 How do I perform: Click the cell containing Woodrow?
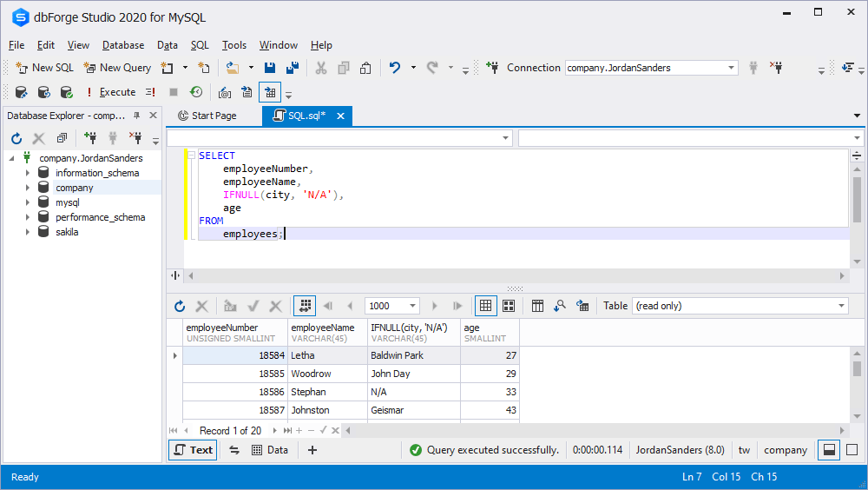coord(327,374)
